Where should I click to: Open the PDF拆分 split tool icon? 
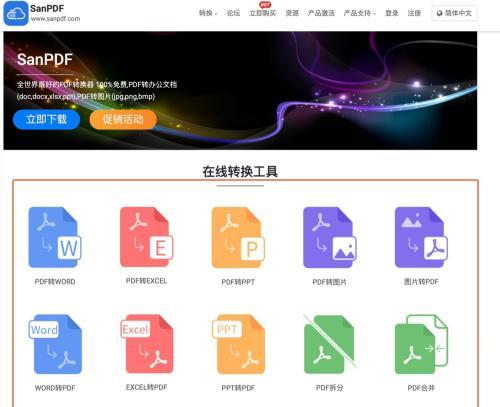point(329,344)
